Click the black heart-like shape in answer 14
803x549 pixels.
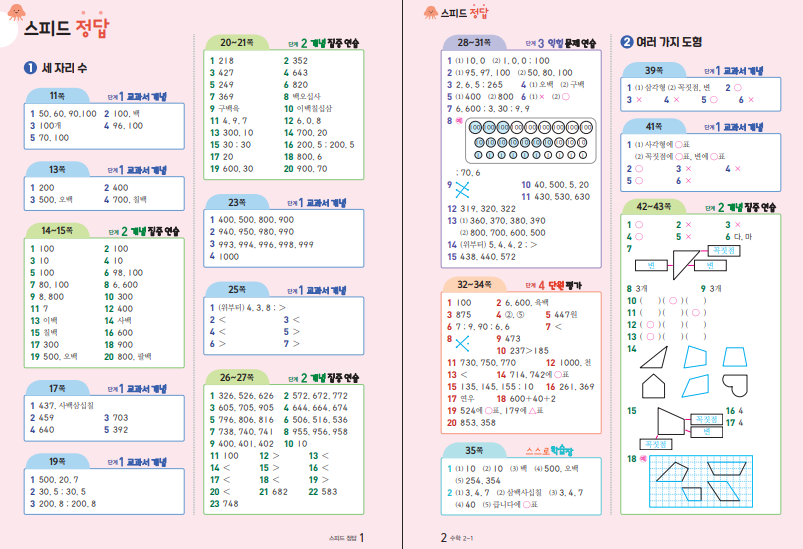tap(735, 385)
